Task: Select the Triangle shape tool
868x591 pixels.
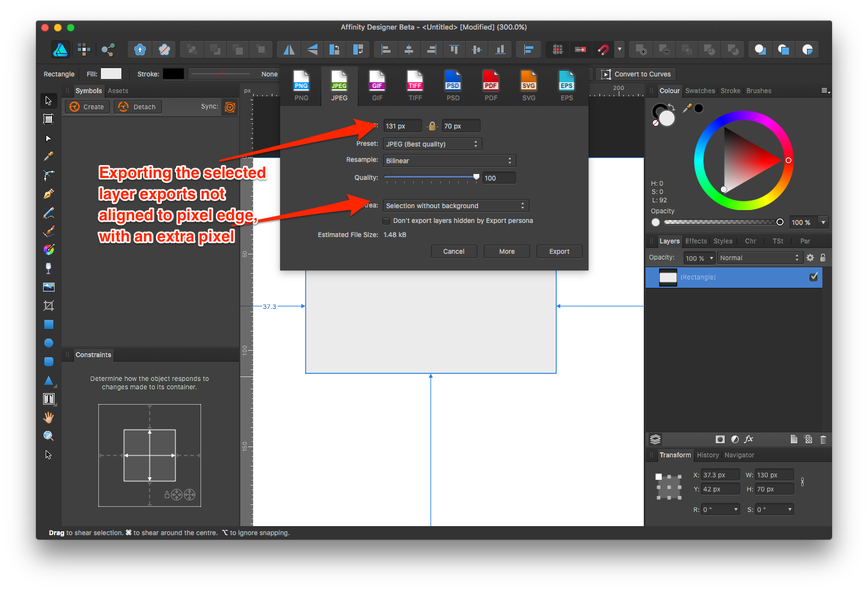Action: [48, 380]
